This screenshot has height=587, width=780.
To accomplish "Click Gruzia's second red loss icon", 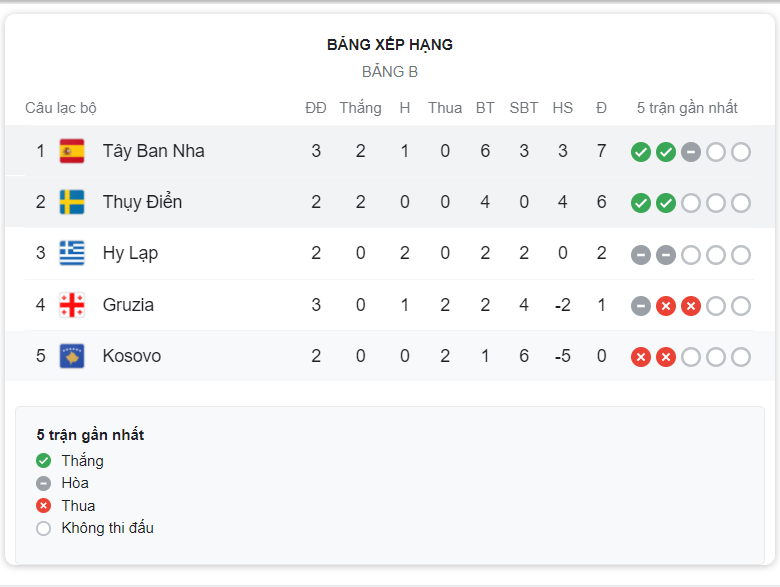I will click(x=691, y=306).
